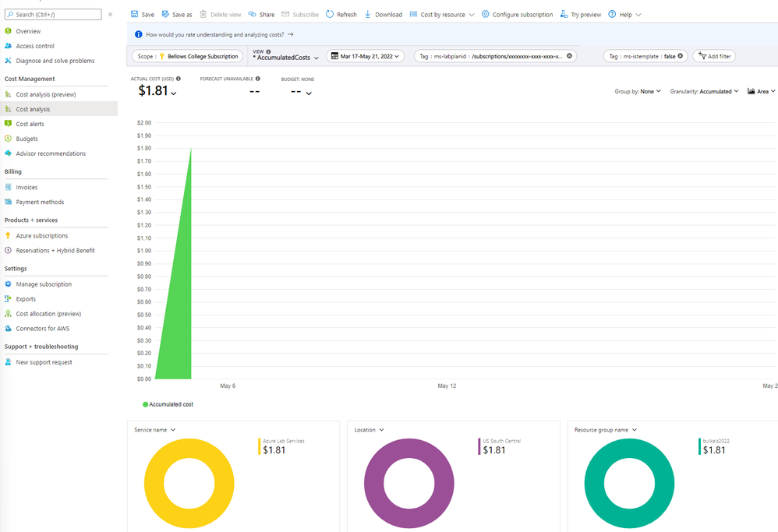The height and width of the screenshot is (532, 778).
Task: Remove the ms-istemplate false tag filter
Action: [681, 56]
